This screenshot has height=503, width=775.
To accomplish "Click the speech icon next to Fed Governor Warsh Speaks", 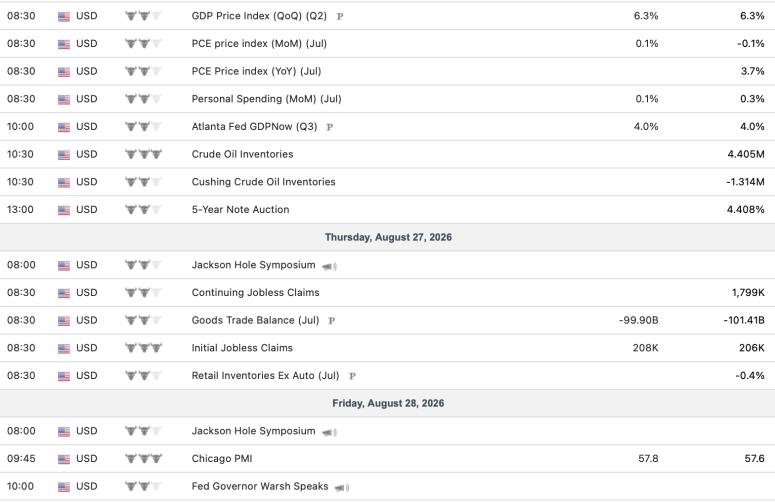I will (x=342, y=488).
